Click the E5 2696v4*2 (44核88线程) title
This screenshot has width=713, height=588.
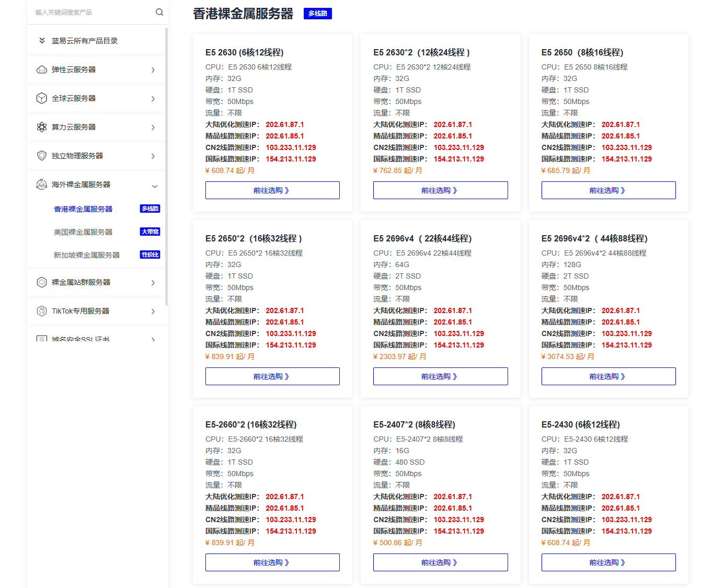coord(594,238)
